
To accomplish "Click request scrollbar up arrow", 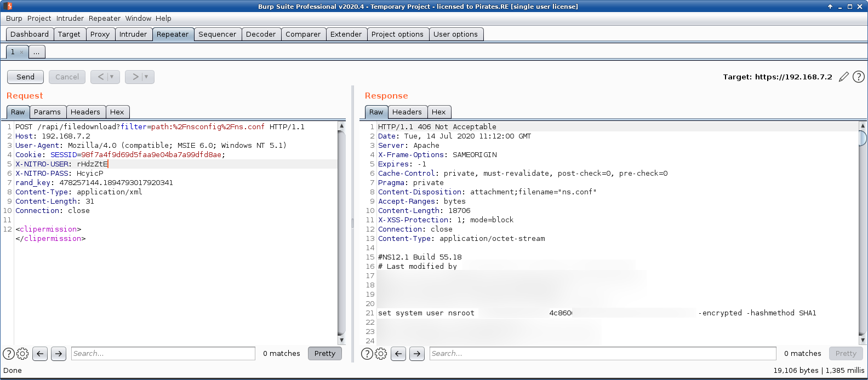I will [x=342, y=125].
